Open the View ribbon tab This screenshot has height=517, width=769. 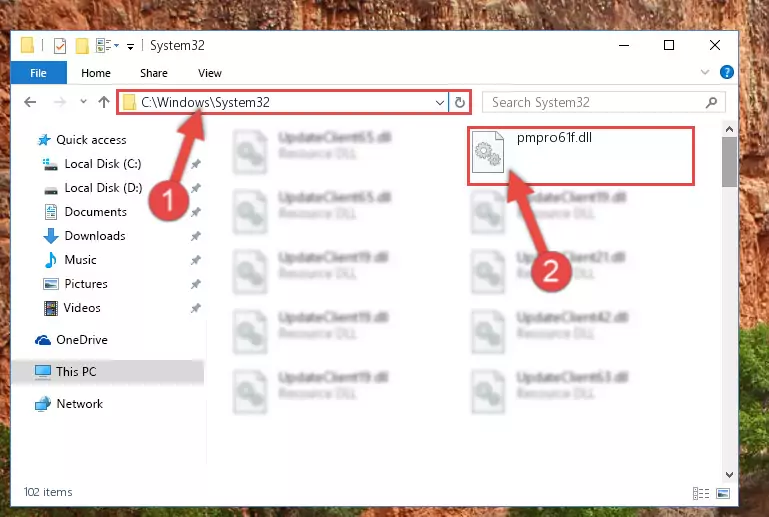point(210,73)
